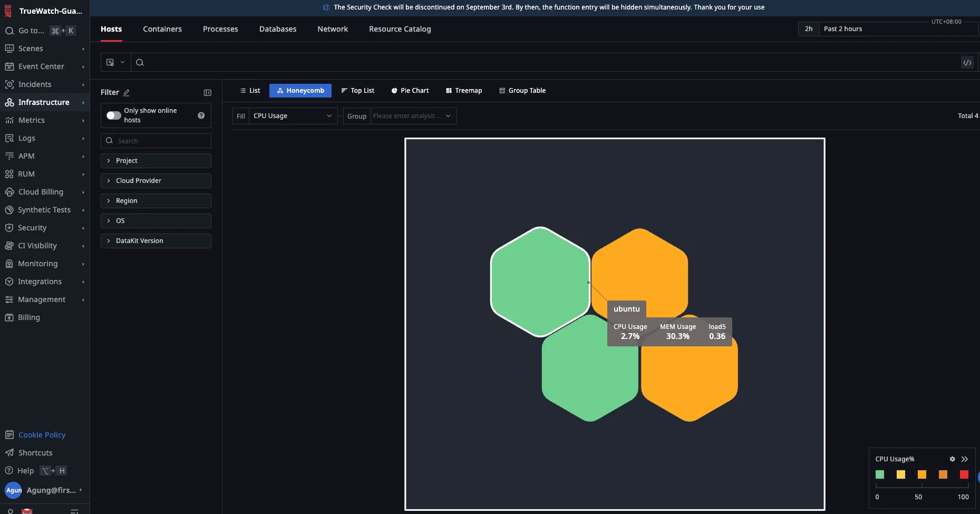Switch to Treemap view
Screen dimensions: 980x514
[463, 91]
